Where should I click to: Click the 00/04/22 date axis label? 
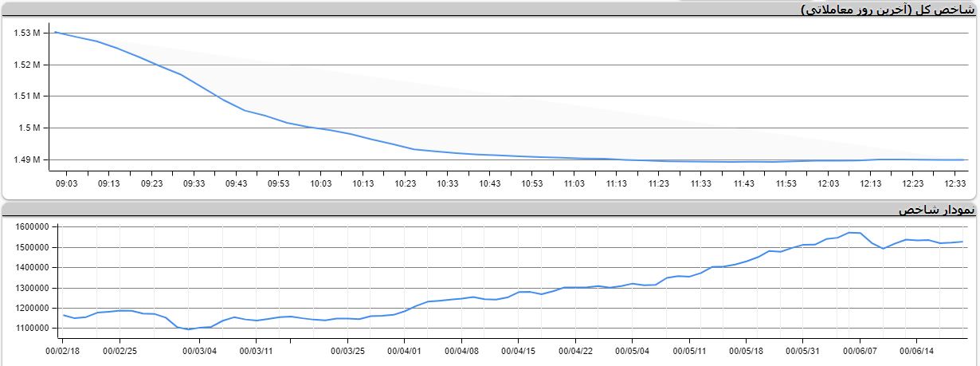(575, 350)
